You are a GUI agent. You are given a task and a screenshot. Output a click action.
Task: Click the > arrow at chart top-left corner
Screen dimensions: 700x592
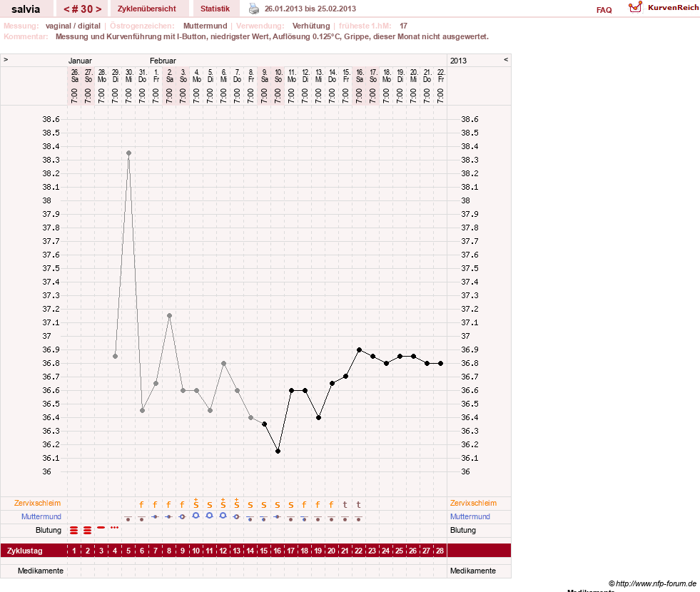[x=6, y=59]
